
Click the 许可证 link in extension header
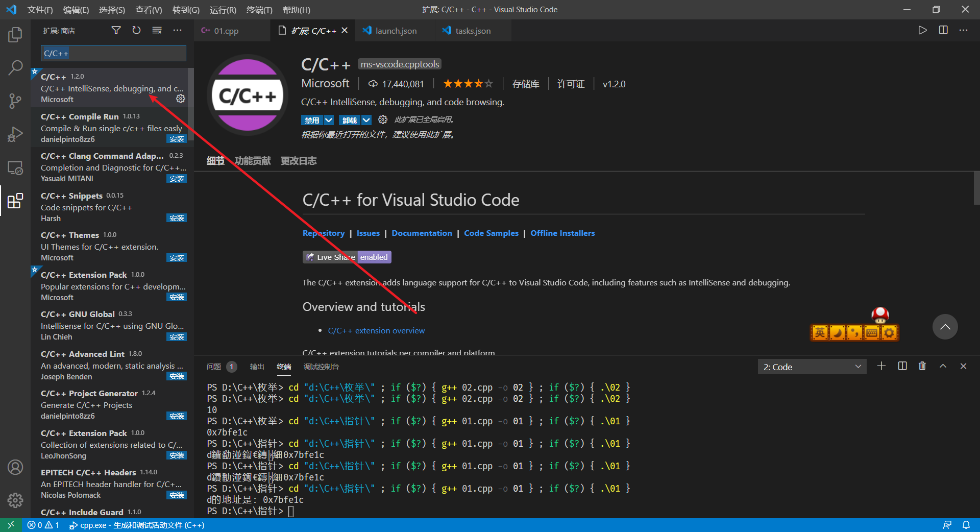(x=571, y=84)
